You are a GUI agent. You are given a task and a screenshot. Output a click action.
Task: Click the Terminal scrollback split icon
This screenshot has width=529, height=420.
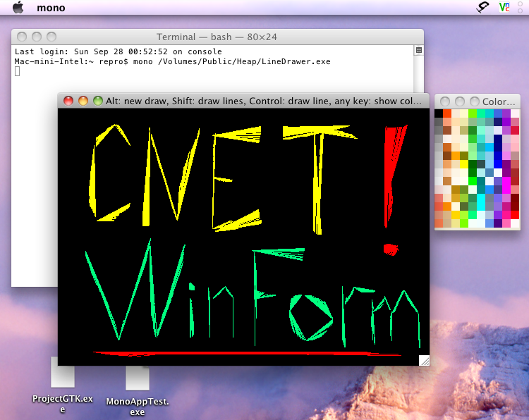coord(418,51)
